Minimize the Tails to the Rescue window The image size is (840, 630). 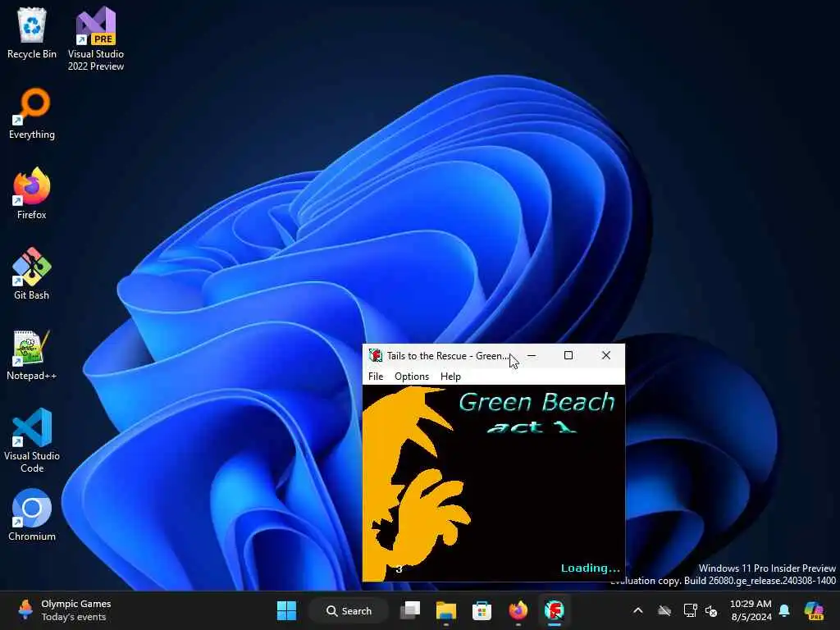[532, 356]
